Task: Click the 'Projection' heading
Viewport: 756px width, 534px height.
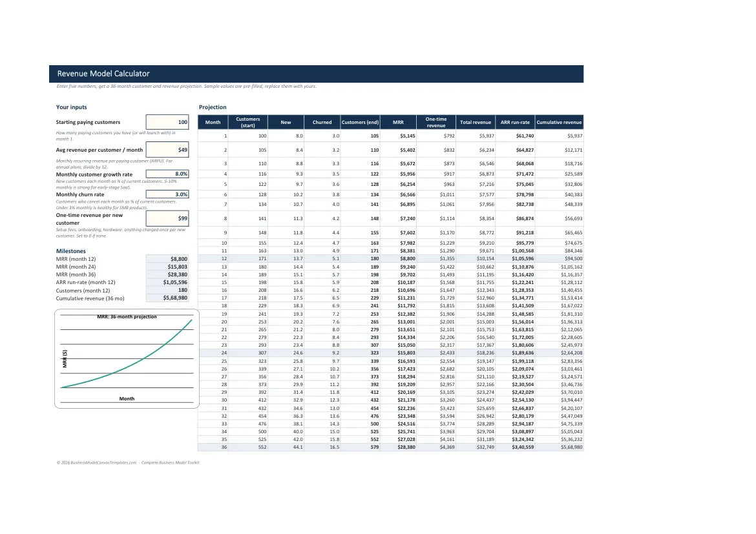Action: (213, 107)
